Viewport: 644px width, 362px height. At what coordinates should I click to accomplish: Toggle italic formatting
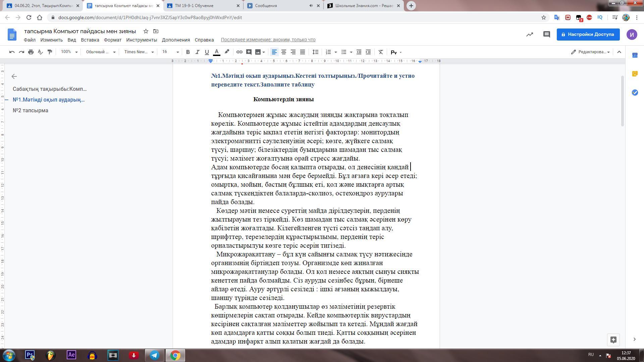point(197,52)
